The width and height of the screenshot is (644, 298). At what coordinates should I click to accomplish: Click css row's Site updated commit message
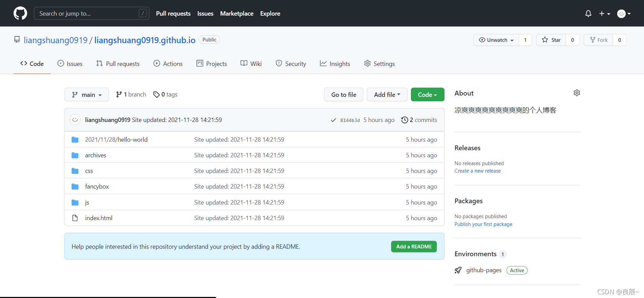tap(239, 171)
